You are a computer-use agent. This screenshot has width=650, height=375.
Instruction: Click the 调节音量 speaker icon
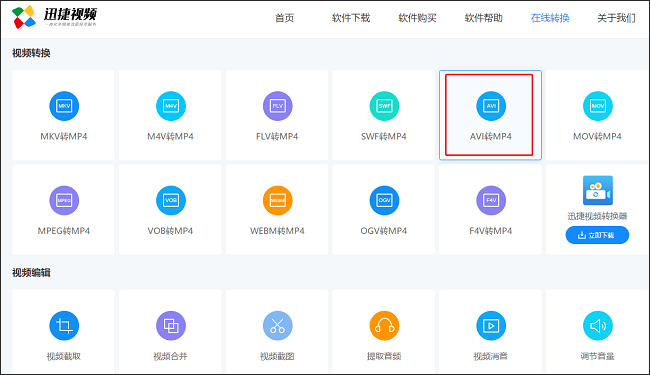(598, 326)
